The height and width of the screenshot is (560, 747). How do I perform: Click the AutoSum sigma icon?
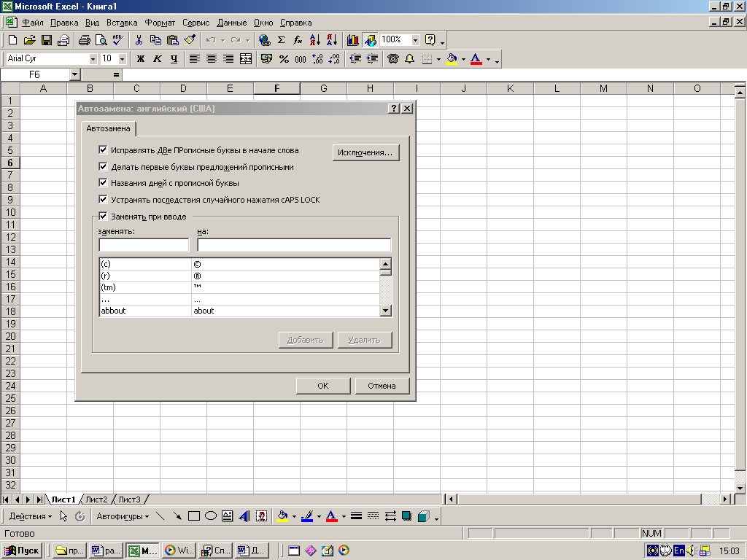coord(281,40)
